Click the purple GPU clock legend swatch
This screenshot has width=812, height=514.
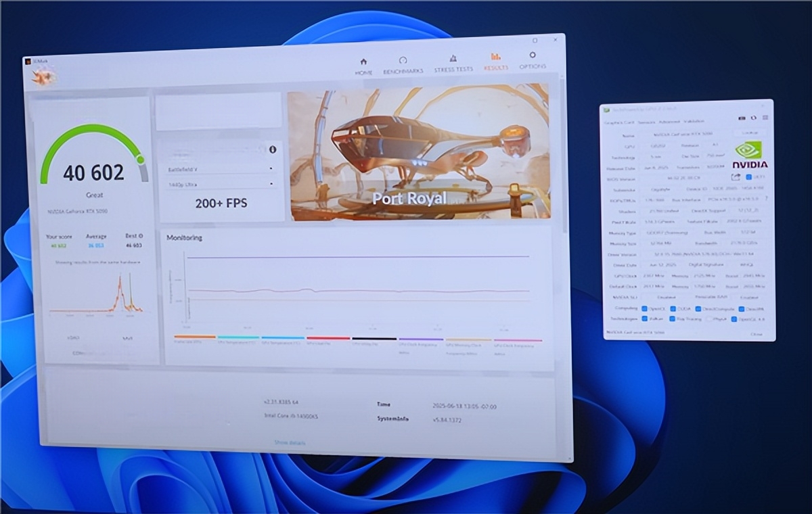(421, 339)
